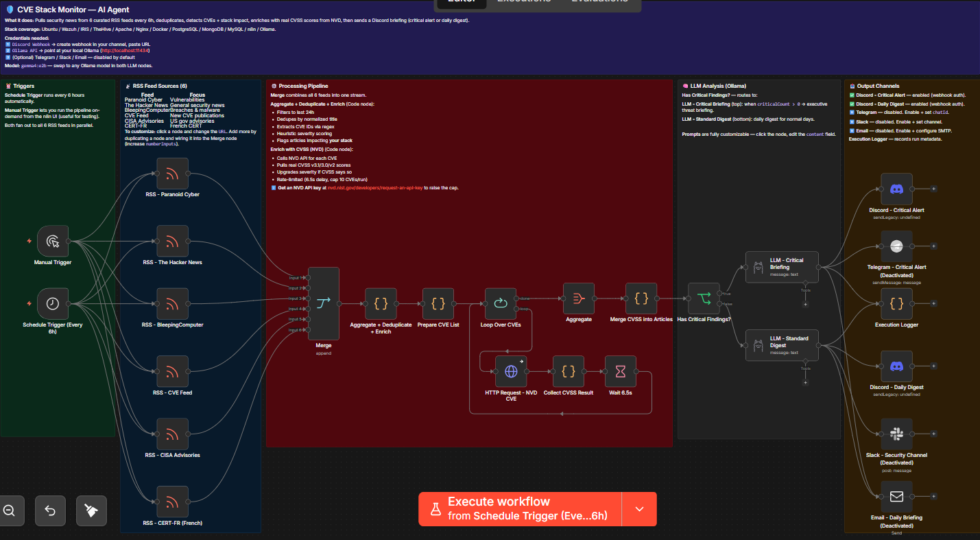Viewport: 980px width, 540px height.
Task: Click the Loop Over CVEs done output
Action: coord(517,298)
